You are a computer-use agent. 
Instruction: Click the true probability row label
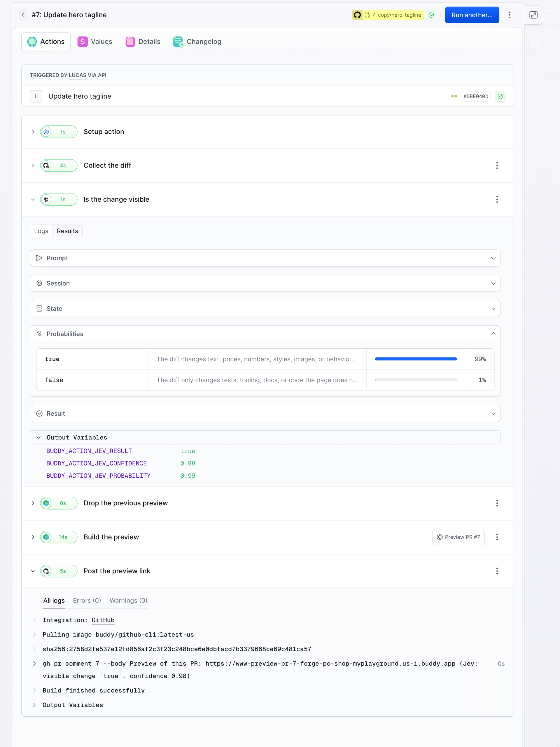[x=52, y=359]
